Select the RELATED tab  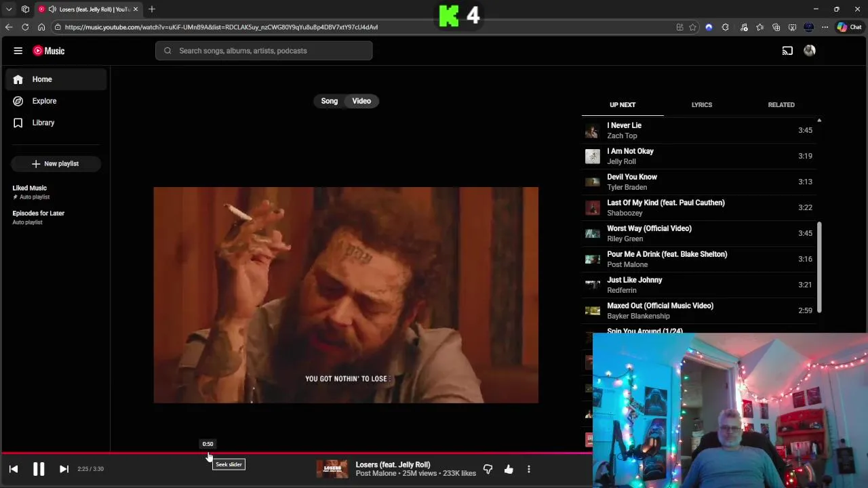[781, 105]
